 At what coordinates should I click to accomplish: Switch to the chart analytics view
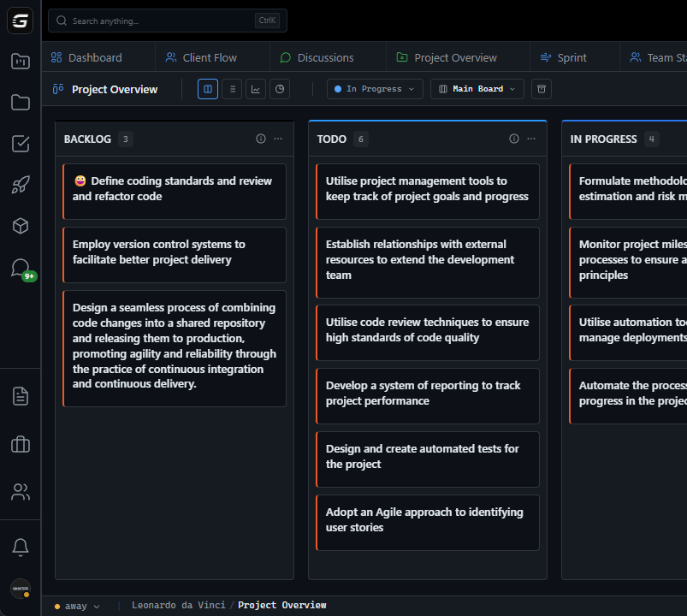[255, 88]
